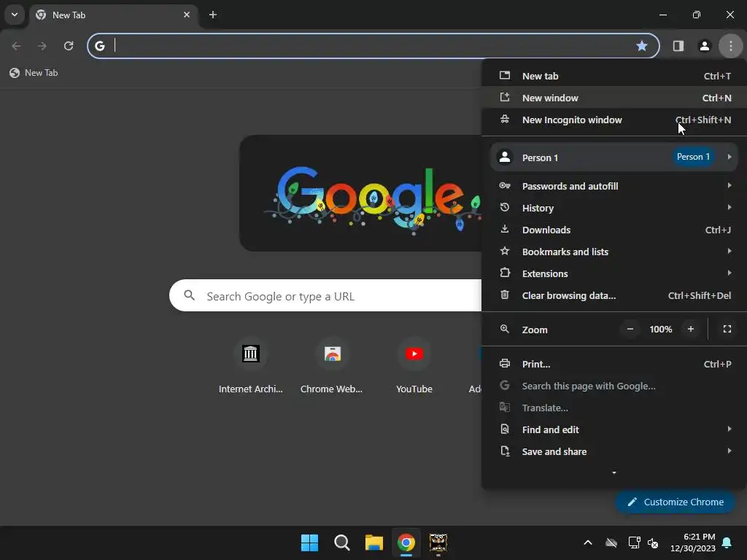Open the Chrome Web Store shortcut
This screenshot has height=560, width=747.
point(332,366)
